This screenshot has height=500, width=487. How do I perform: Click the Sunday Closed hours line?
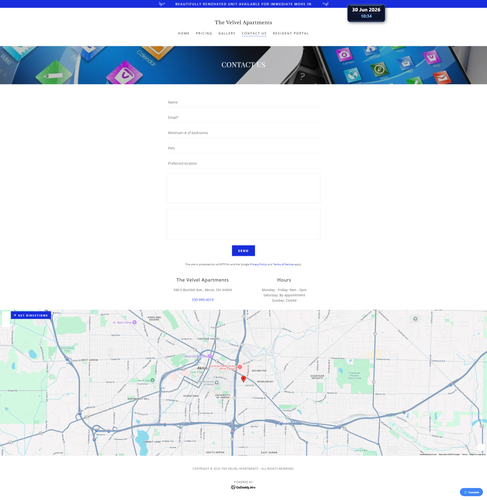coord(284,300)
